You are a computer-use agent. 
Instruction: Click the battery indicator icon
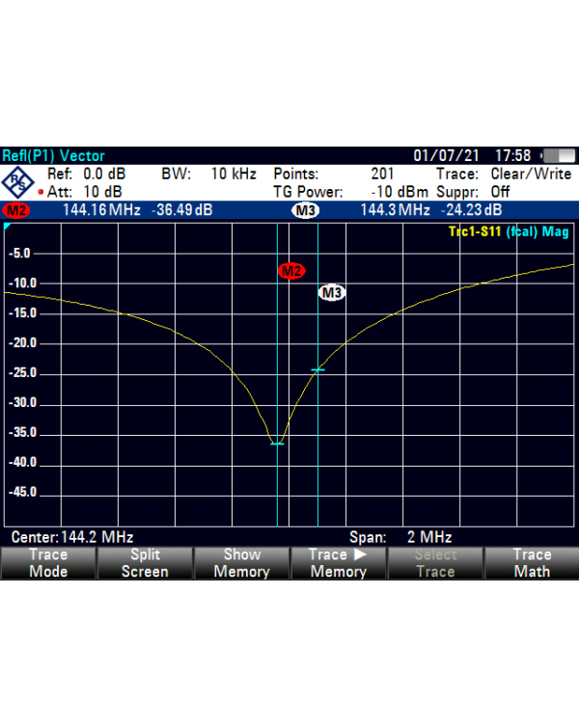(559, 155)
